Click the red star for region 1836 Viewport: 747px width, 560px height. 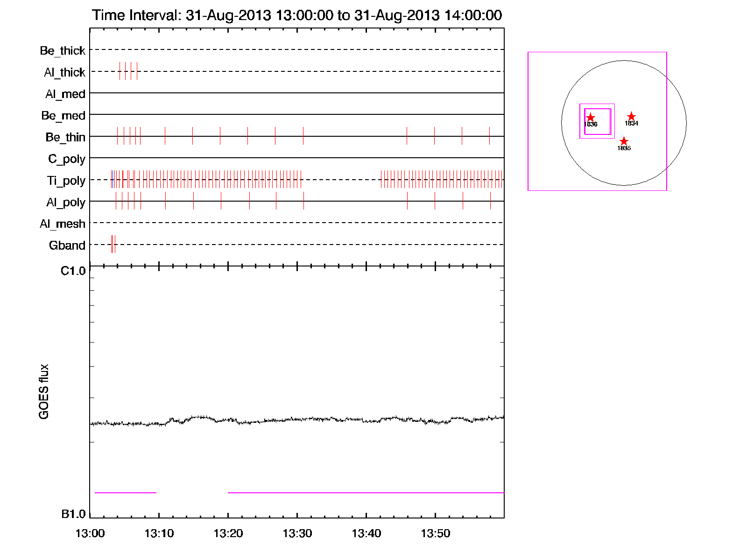[590, 117]
